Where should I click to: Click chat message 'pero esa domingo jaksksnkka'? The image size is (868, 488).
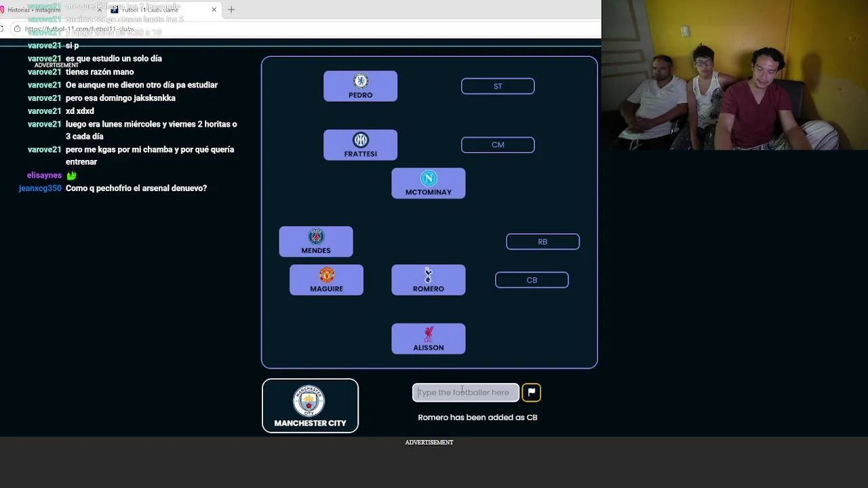121,98
